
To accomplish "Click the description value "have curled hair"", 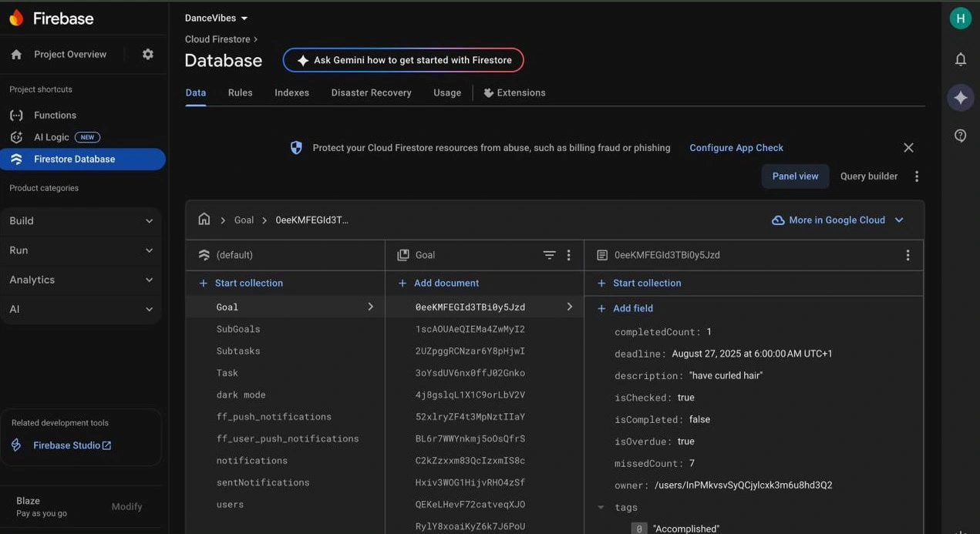I will coord(726,376).
